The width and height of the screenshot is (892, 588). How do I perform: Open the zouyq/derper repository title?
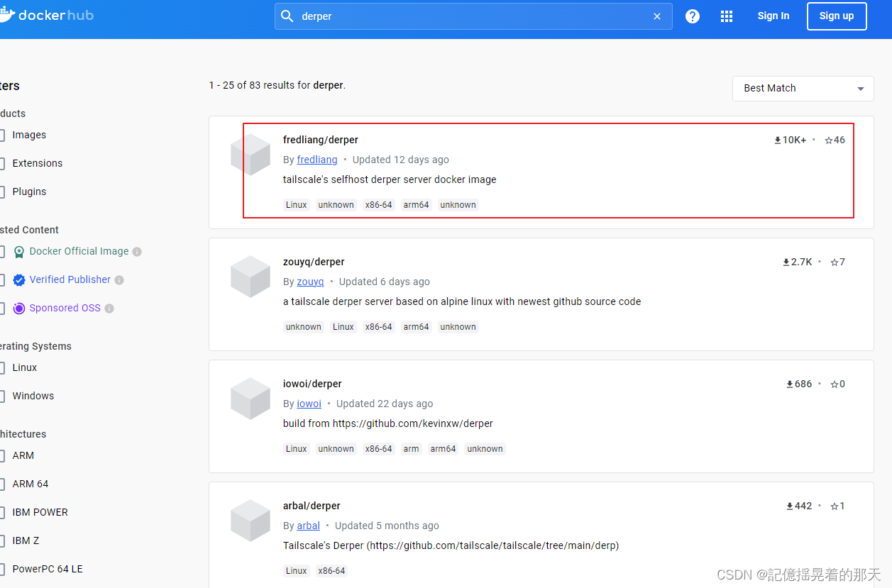(314, 262)
